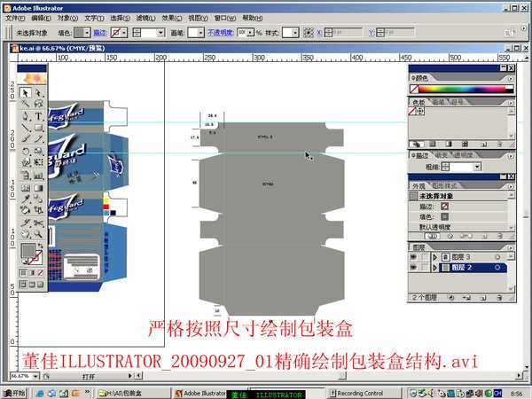
Task: Expand the 图层 3 layer contents
Action: (434, 256)
